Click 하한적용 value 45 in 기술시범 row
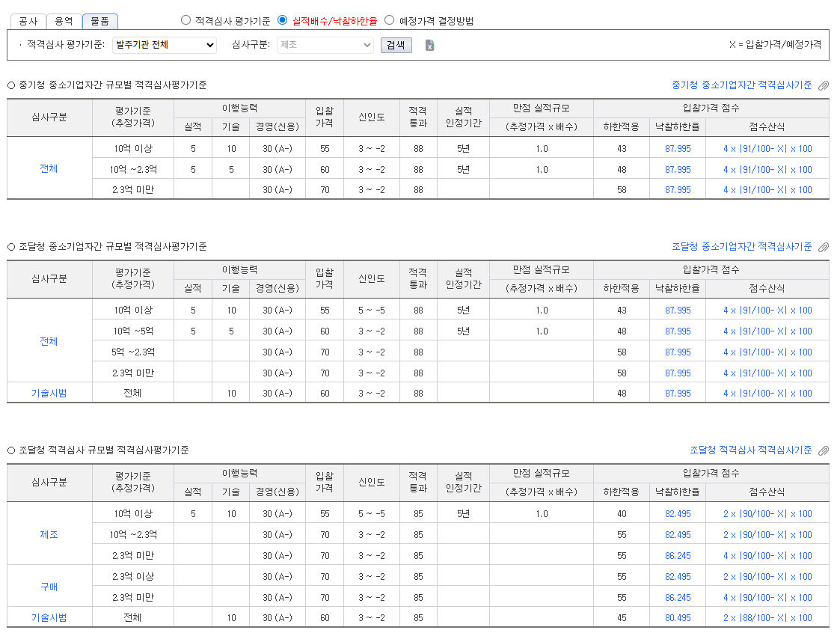The height and width of the screenshot is (639, 840). [622, 618]
